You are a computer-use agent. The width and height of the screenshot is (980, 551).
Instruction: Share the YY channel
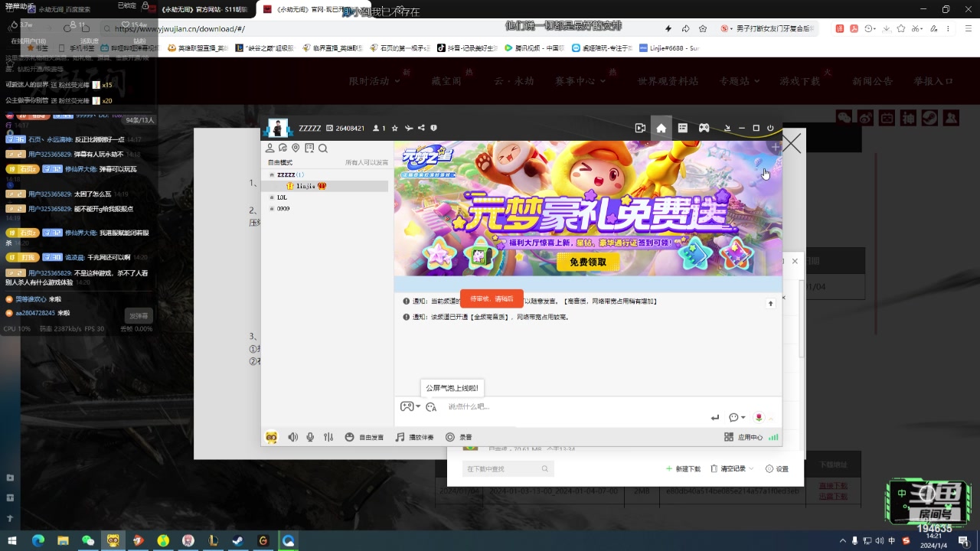click(421, 128)
